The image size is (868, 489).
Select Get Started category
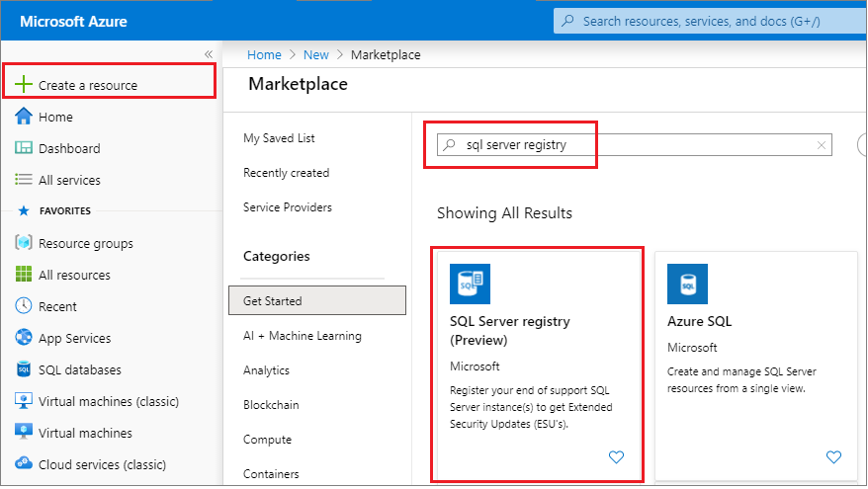317,300
